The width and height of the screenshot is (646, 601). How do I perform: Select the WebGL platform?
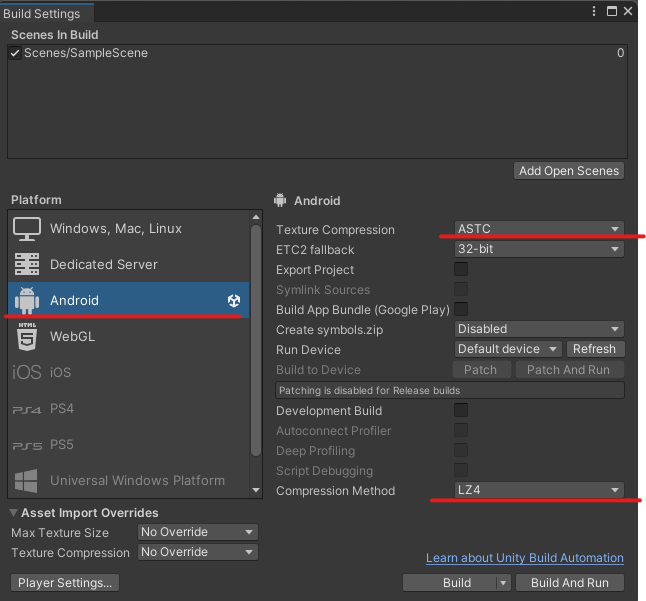point(129,337)
